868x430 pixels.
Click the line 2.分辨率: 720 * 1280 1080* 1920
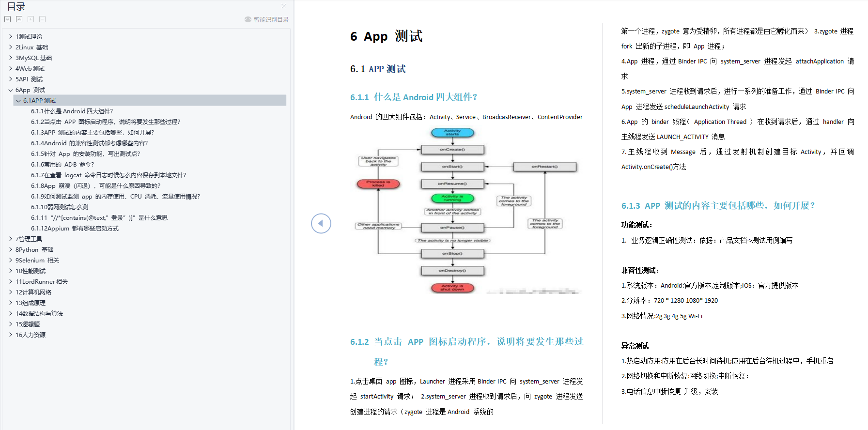pos(669,300)
